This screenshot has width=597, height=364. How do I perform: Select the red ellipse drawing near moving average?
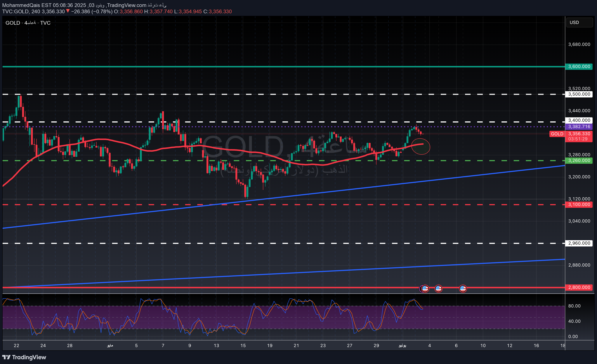click(x=421, y=146)
